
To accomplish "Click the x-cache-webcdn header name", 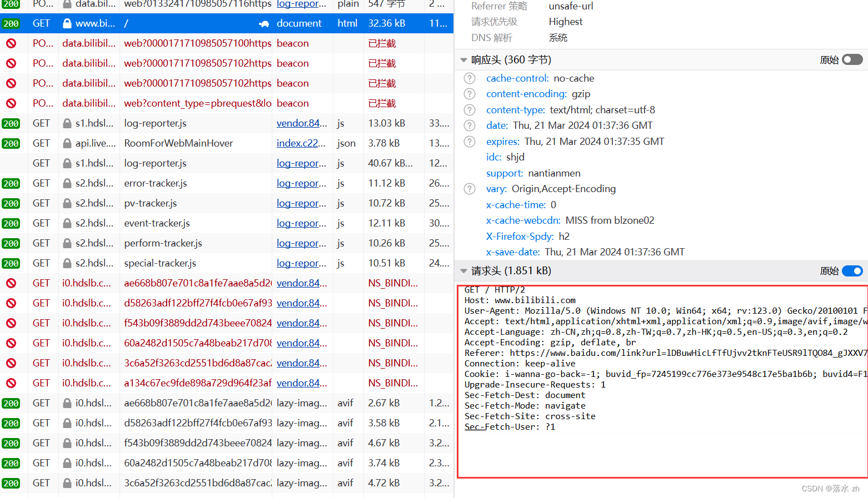I will coord(523,220).
